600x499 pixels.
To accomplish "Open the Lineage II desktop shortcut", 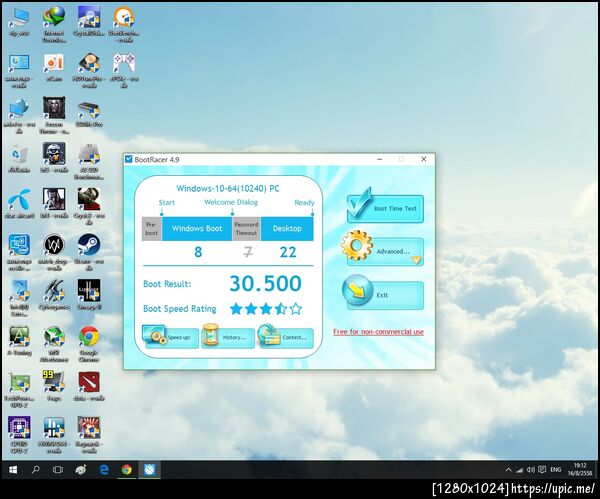I will 89,294.
